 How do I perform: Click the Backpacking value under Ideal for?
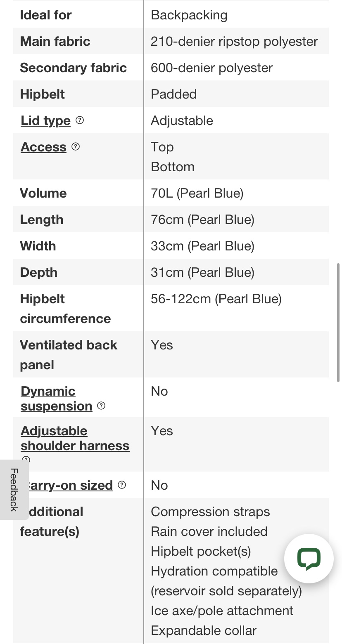coord(189,15)
